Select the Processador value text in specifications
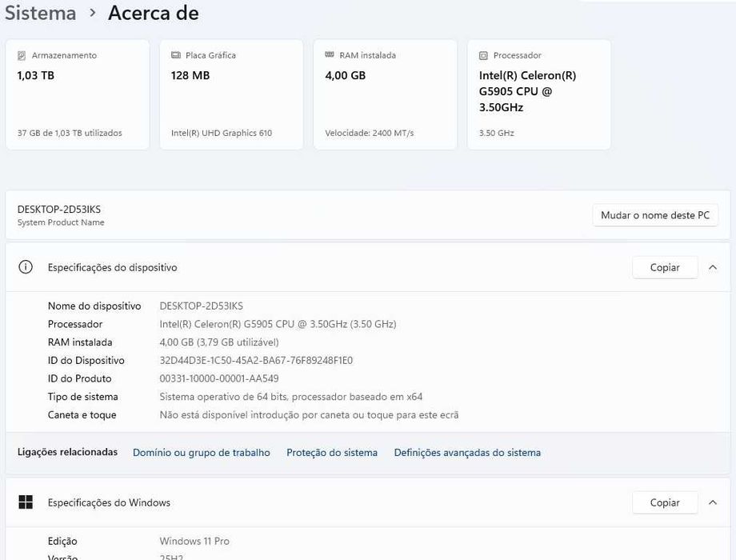This screenshot has width=736, height=560. coord(278,324)
